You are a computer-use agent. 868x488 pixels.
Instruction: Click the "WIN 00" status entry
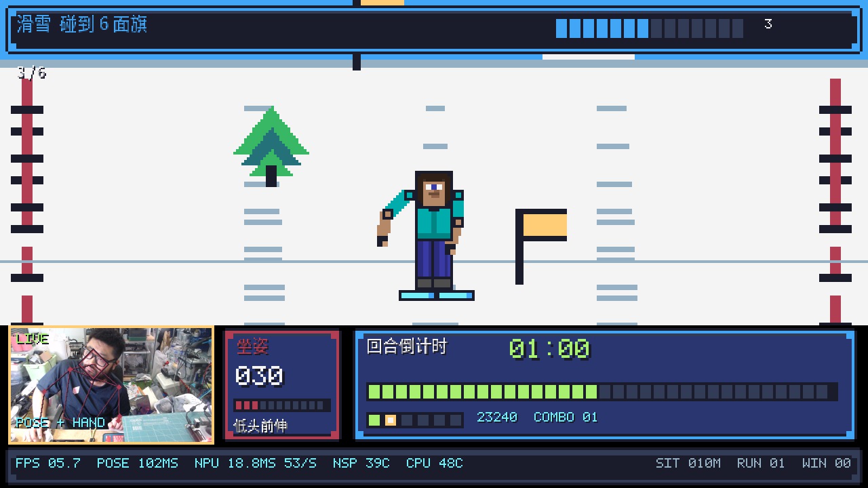826,463
